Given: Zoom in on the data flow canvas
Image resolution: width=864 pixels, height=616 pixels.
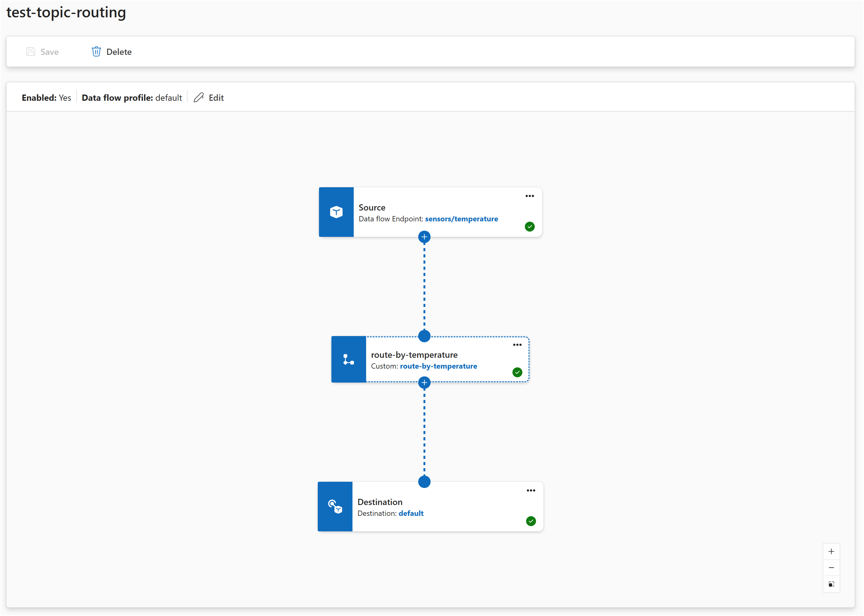Looking at the screenshot, I should tap(831, 551).
